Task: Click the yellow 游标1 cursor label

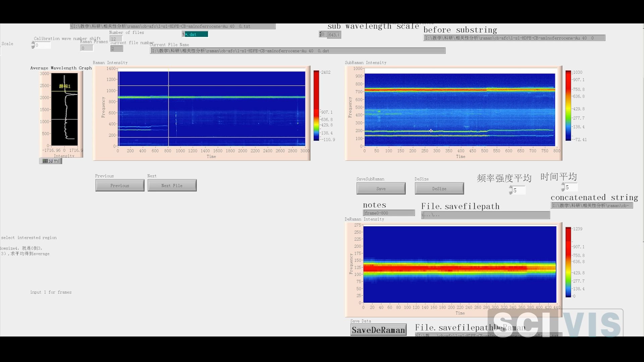Action: (64, 86)
